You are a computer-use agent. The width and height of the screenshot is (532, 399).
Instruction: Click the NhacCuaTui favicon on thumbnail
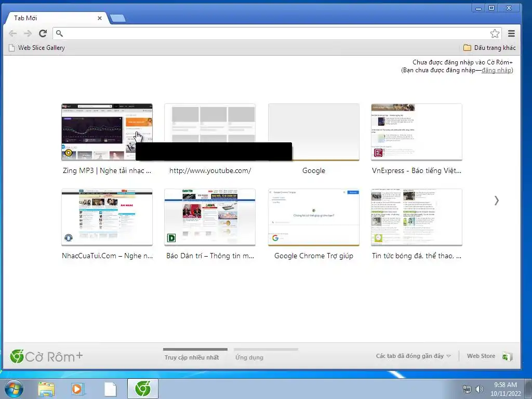tap(68, 238)
